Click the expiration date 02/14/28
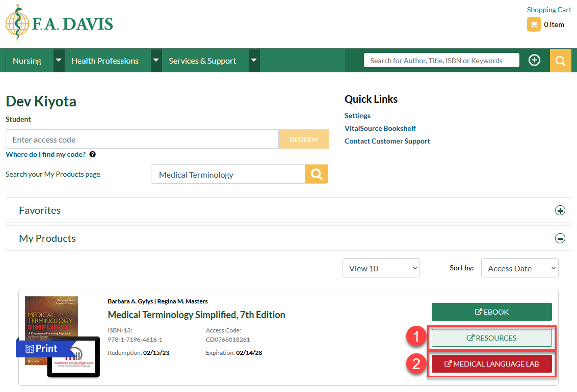 [x=249, y=353]
